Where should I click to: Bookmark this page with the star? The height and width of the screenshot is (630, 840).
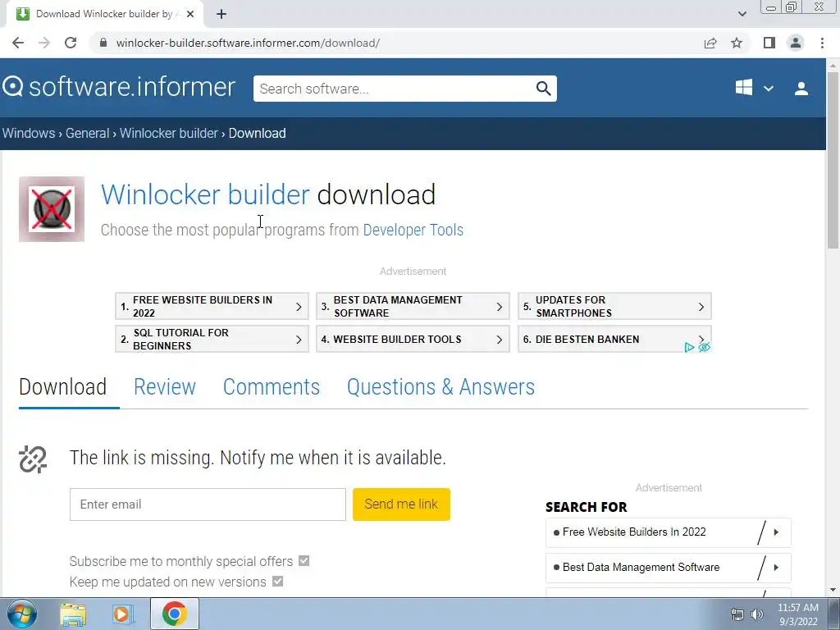pos(737,43)
